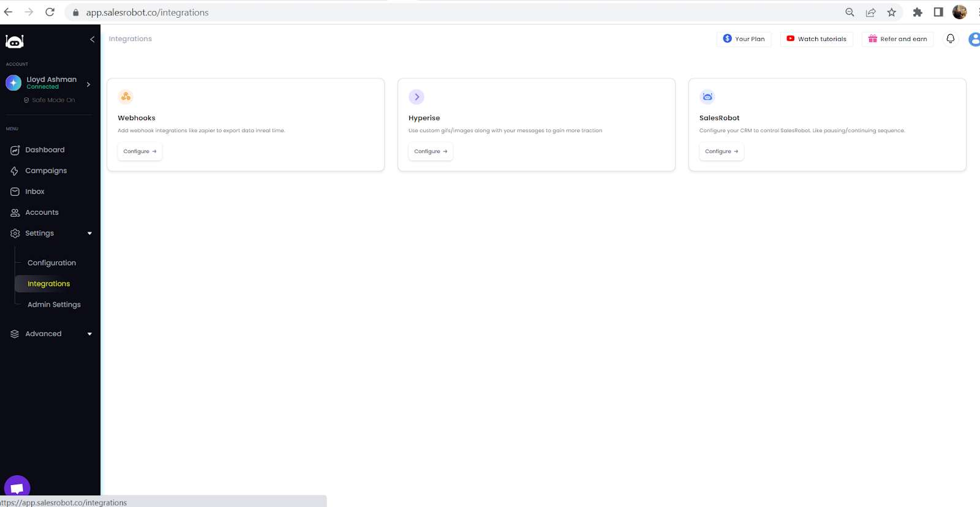Click the SalesRobot integration icon
Image resolution: width=980 pixels, height=507 pixels.
pyautogui.click(x=707, y=97)
